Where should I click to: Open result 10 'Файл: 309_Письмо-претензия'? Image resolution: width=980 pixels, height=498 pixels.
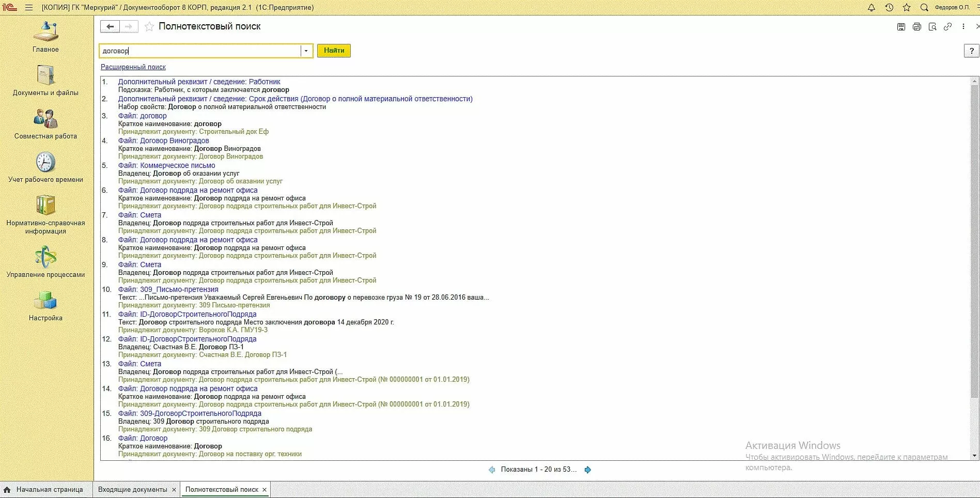click(x=168, y=289)
